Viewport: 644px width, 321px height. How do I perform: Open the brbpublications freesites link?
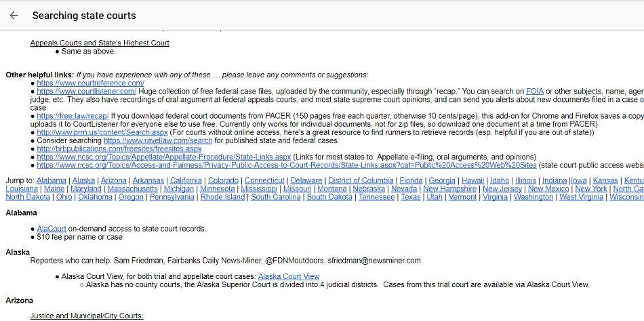coord(119,149)
